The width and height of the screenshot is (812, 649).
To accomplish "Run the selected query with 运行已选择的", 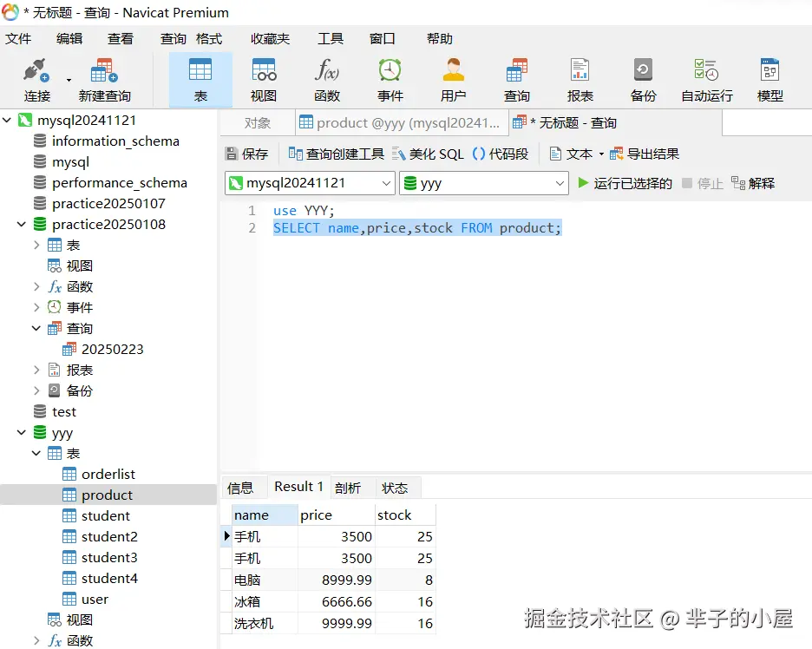I will click(625, 183).
